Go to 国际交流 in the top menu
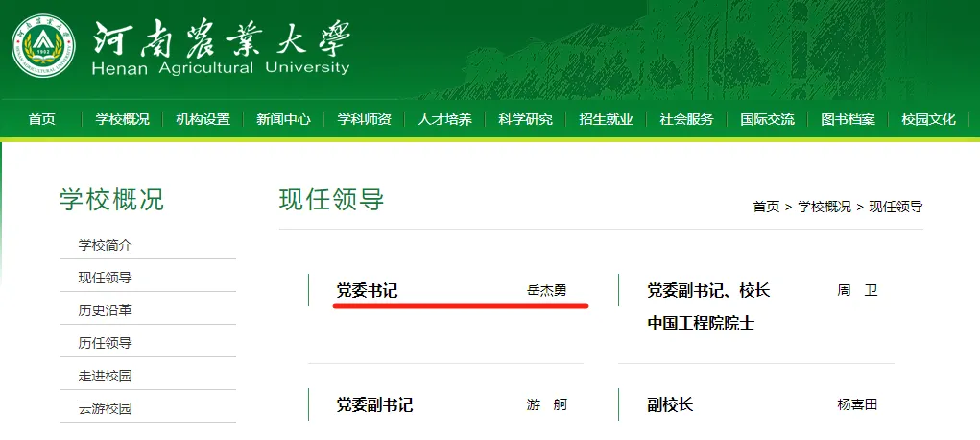This screenshot has width=980, height=440. (x=767, y=120)
